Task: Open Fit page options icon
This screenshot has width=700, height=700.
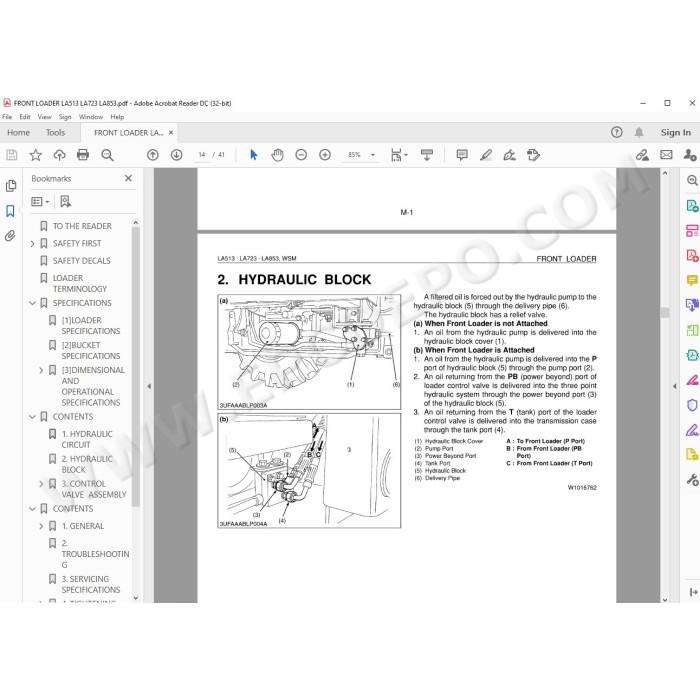Action: [x=397, y=155]
